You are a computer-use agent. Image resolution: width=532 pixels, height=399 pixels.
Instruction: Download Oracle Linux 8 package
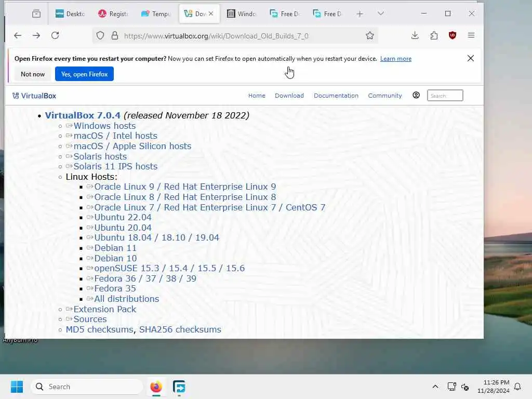coord(185,197)
